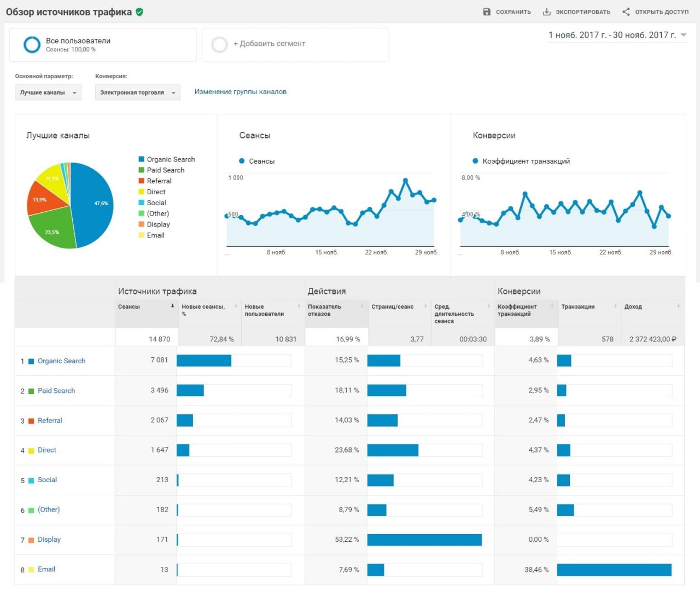700x591 pixels.
Task: Click sort arrow on Доход column
Action: tap(678, 306)
